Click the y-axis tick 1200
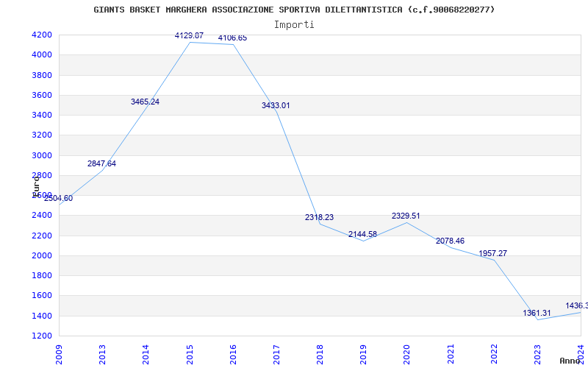The height and width of the screenshot is (368, 588). [41, 336]
